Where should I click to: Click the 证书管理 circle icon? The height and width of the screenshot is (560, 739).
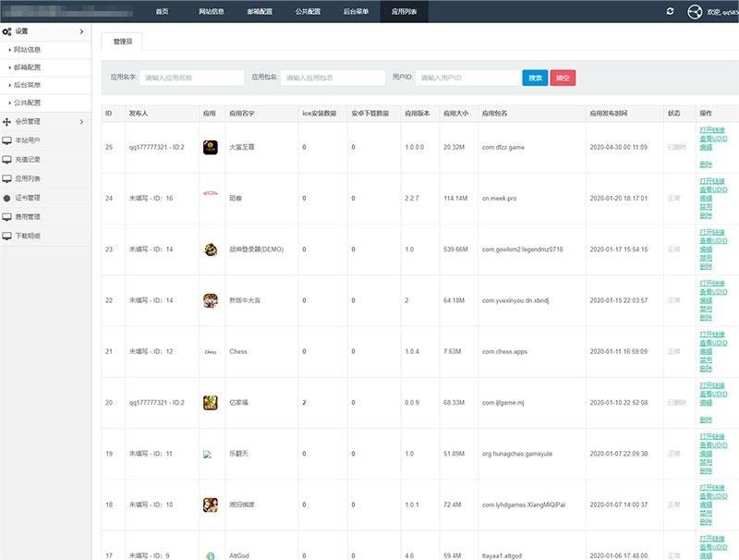[7, 198]
